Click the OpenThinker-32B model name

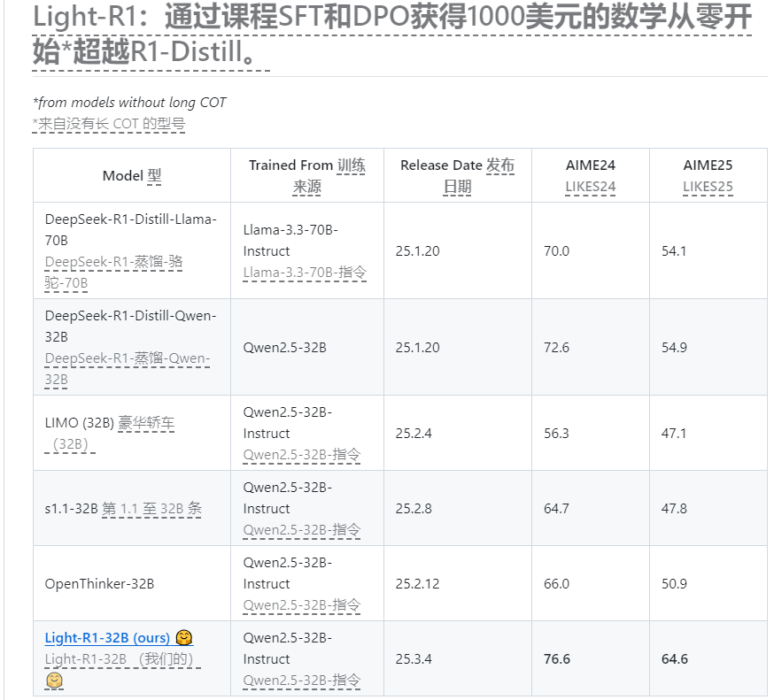point(99,584)
